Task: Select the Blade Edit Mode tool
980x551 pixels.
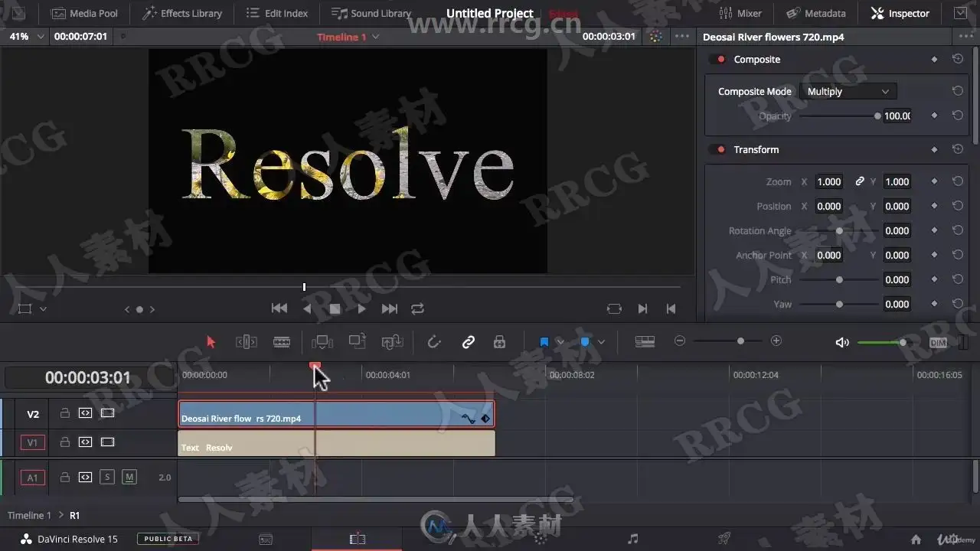Action: point(282,342)
